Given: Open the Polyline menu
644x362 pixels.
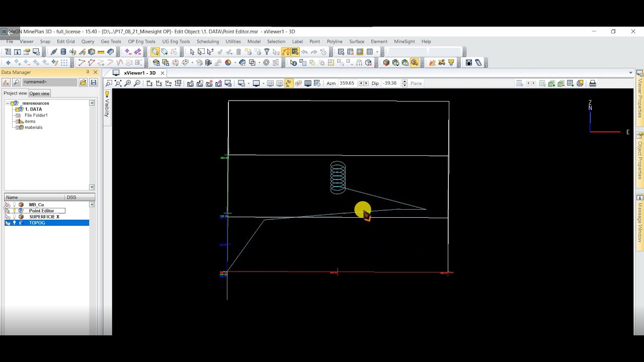Looking at the screenshot, I should (335, 42).
